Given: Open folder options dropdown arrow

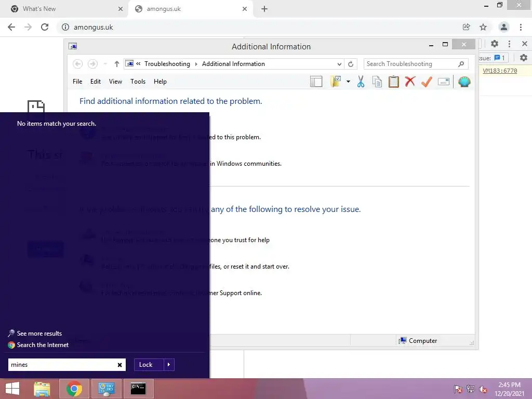Looking at the screenshot, I should [x=348, y=82].
